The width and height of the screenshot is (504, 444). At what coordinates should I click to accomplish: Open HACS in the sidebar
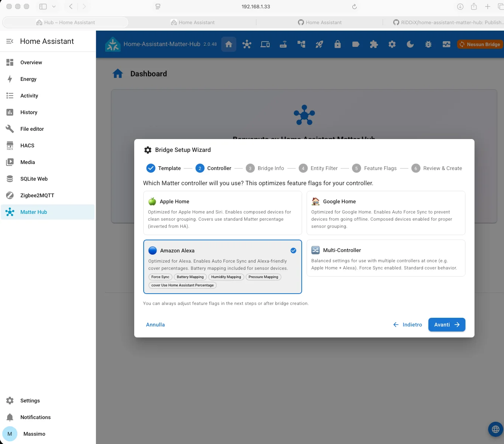(x=48, y=145)
